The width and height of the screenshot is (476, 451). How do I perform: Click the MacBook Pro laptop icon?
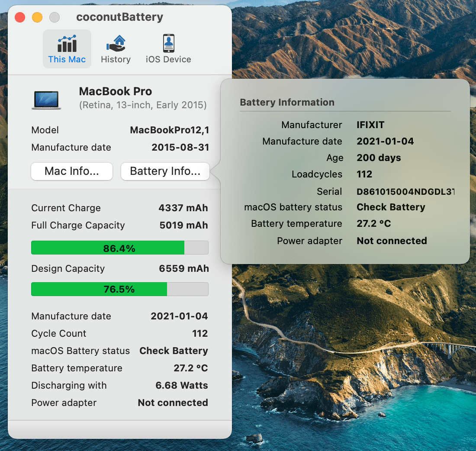(46, 100)
